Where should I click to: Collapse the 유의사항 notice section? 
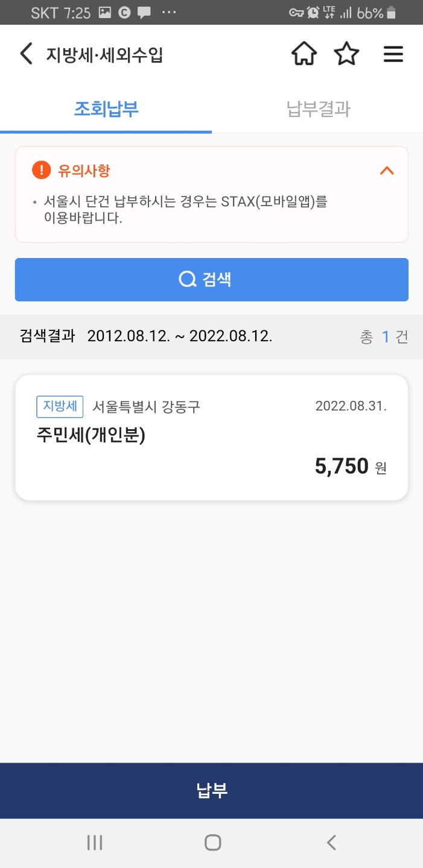[386, 171]
